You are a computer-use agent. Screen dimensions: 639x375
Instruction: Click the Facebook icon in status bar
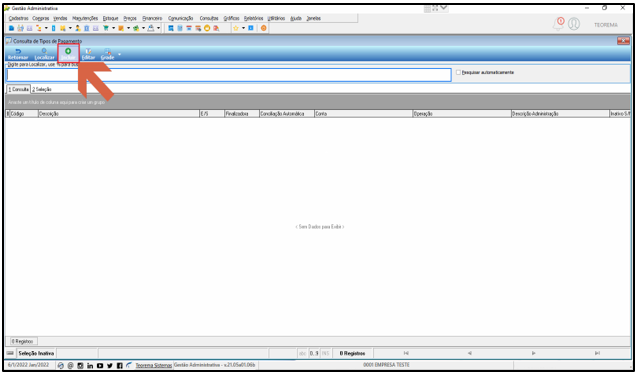[x=119, y=366]
